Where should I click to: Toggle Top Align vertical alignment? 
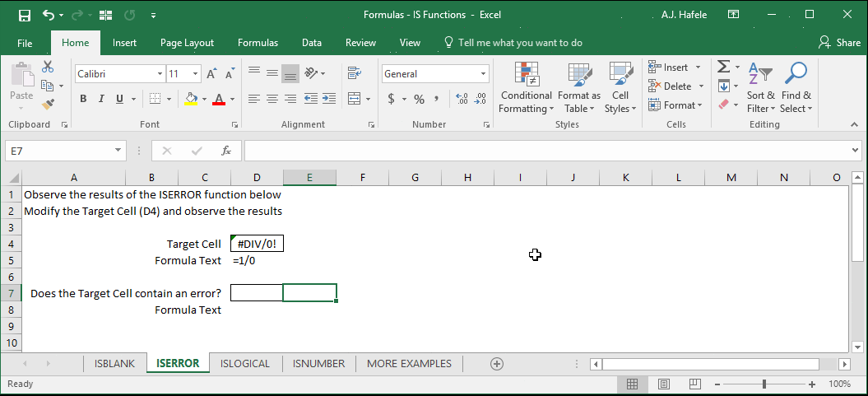pos(254,72)
